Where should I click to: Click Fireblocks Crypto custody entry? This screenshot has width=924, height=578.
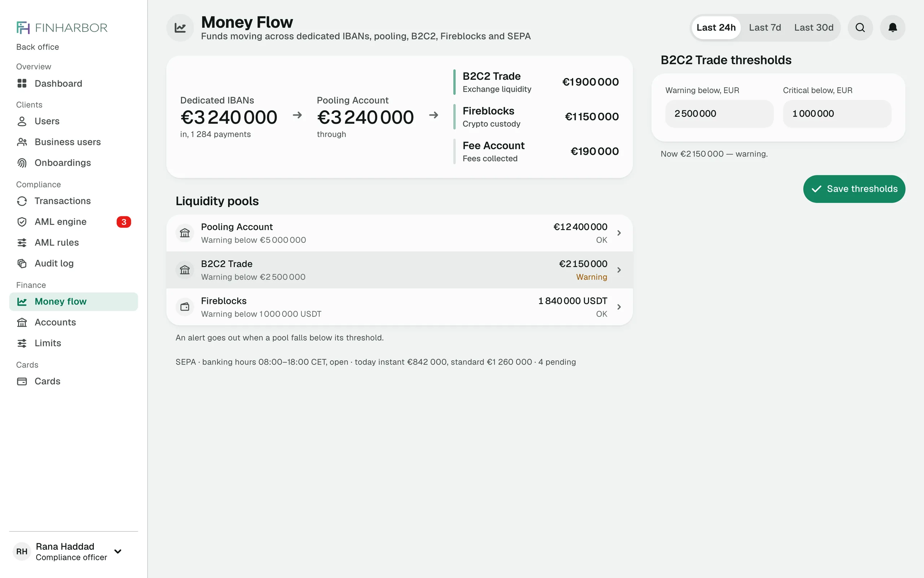(536, 117)
